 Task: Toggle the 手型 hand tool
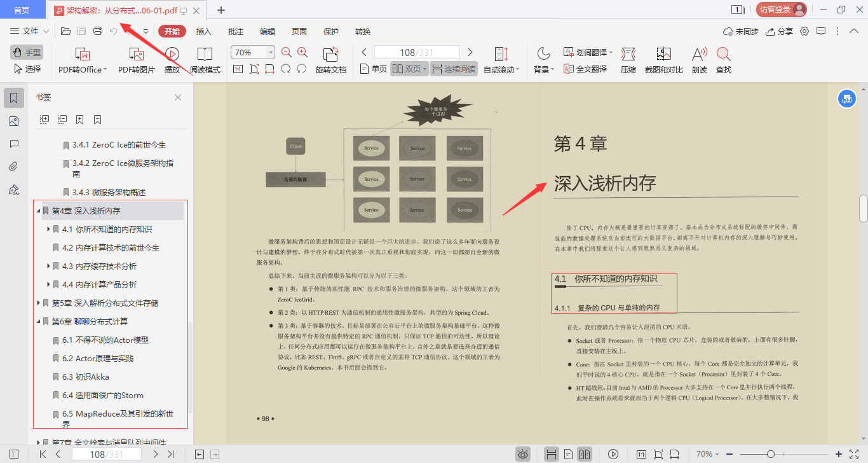pyautogui.click(x=27, y=52)
